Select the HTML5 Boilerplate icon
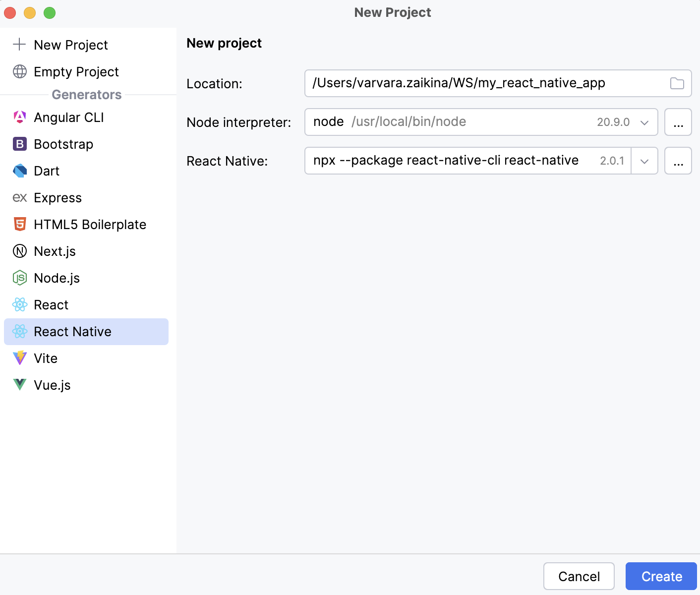700x595 pixels. (19, 224)
